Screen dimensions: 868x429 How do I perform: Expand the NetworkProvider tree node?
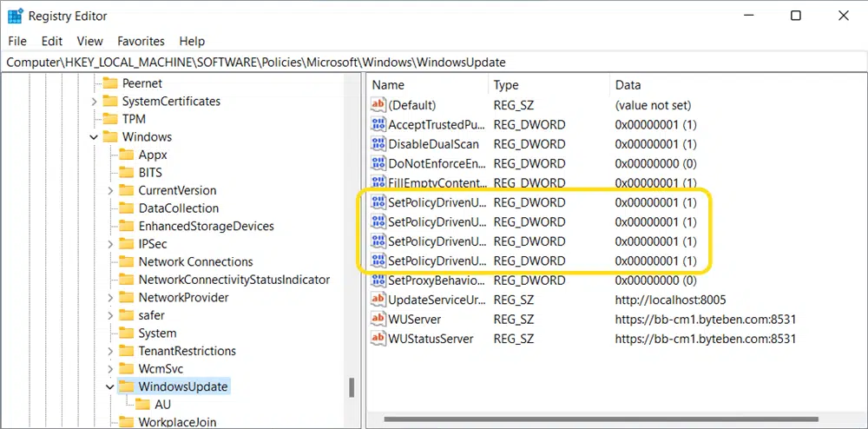[x=110, y=297]
